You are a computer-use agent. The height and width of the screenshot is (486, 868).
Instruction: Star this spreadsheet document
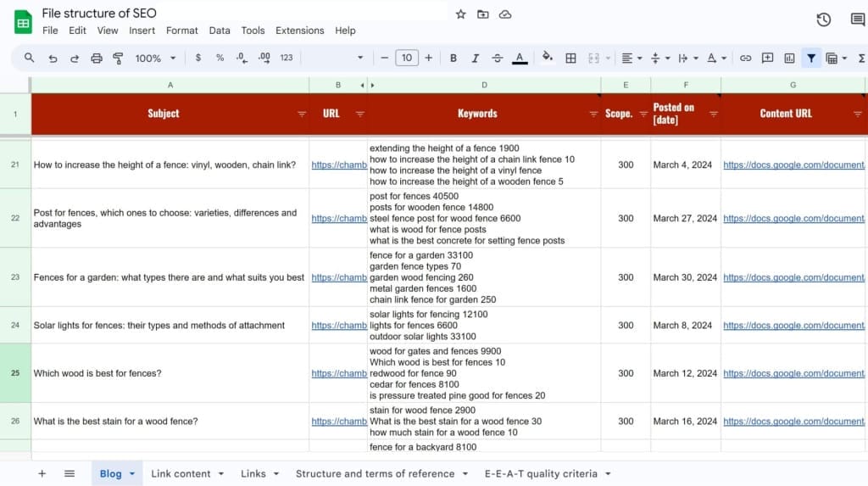460,14
